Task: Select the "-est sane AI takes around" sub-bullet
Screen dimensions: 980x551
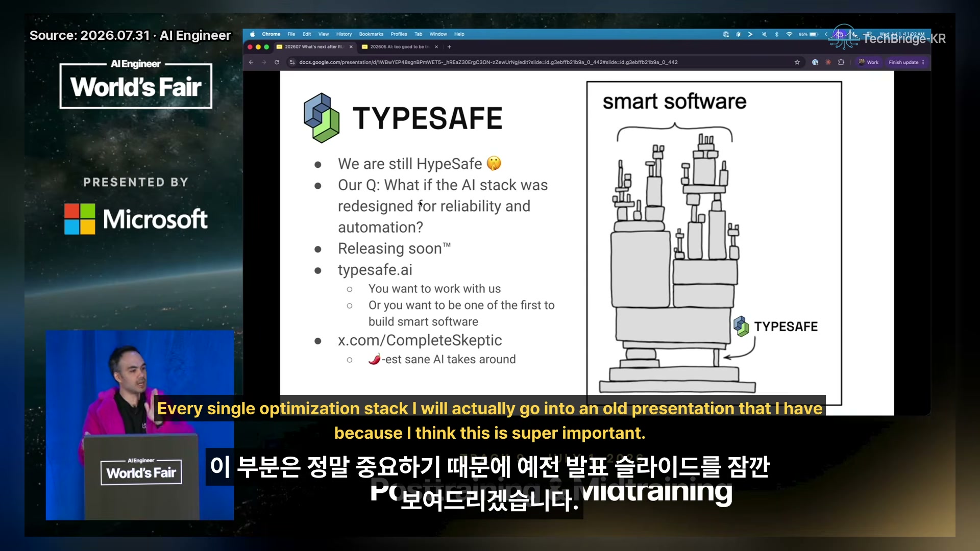Action: click(x=442, y=359)
